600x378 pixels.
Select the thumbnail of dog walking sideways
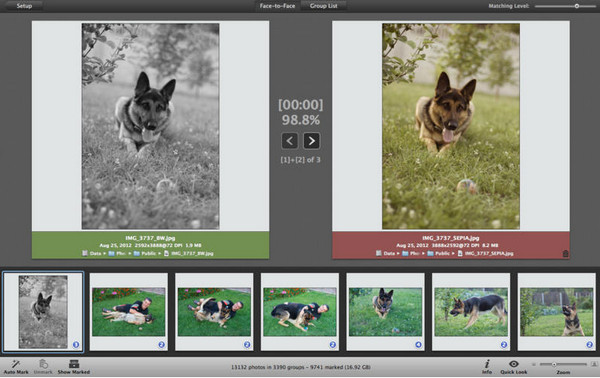(x=471, y=312)
